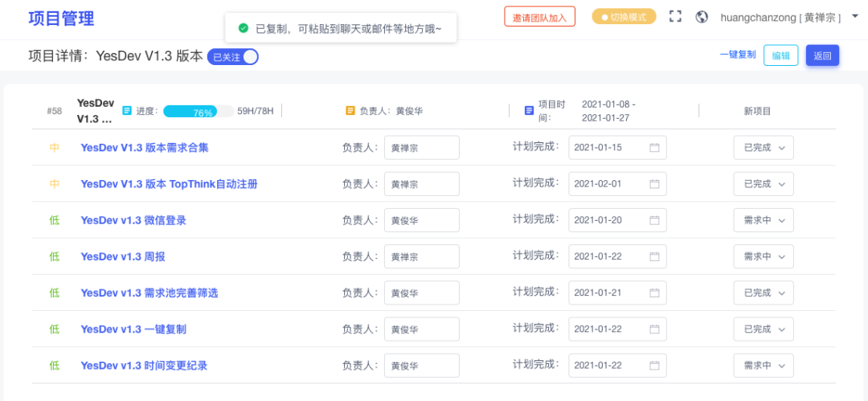This screenshot has height=401, width=868.
Task: Open YesDev V1.3 版本需求合集 link
Action: click(145, 148)
